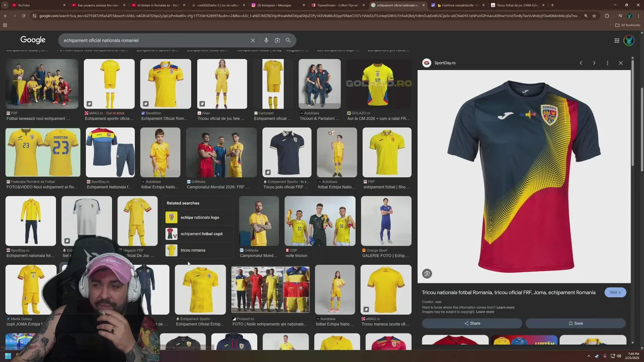The image size is (644, 362).
Task: Click the microphone tray icon
Action: tap(605, 356)
